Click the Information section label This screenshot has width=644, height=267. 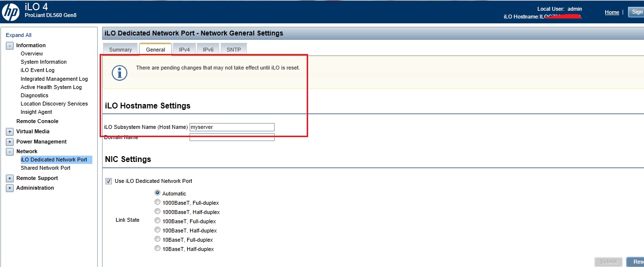[31, 45]
